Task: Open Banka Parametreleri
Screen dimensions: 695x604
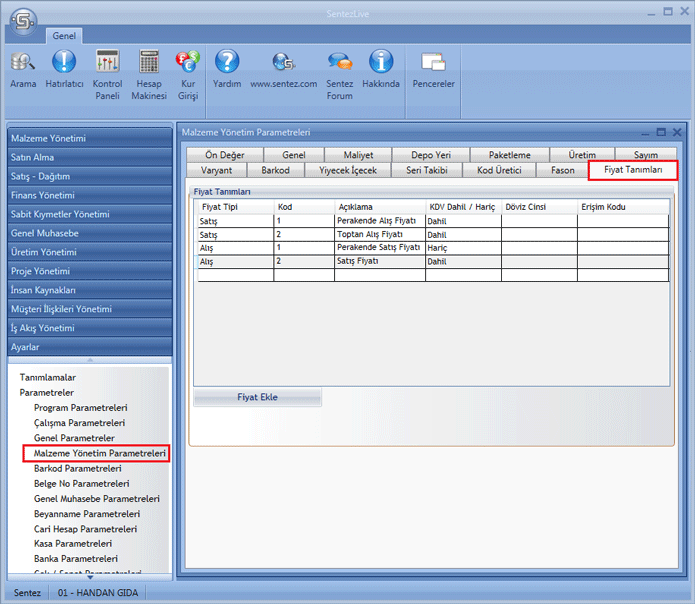Action: tap(76, 559)
